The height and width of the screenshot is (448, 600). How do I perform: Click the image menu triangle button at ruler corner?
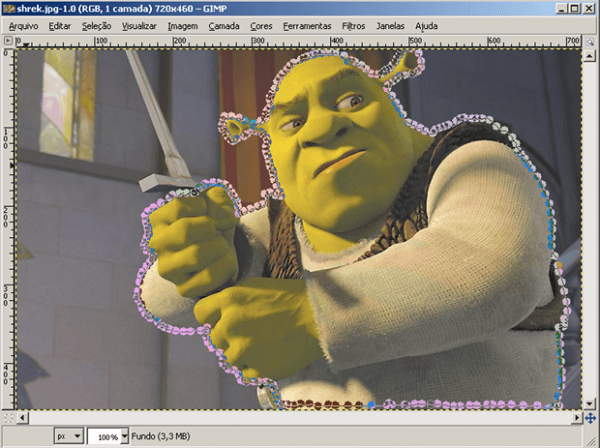[8, 40]
